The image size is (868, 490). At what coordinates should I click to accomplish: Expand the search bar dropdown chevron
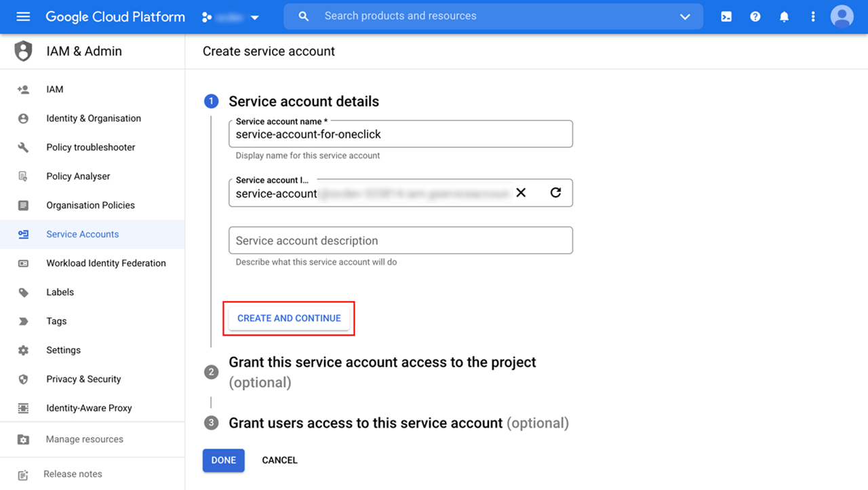click(x=685, y=16)
